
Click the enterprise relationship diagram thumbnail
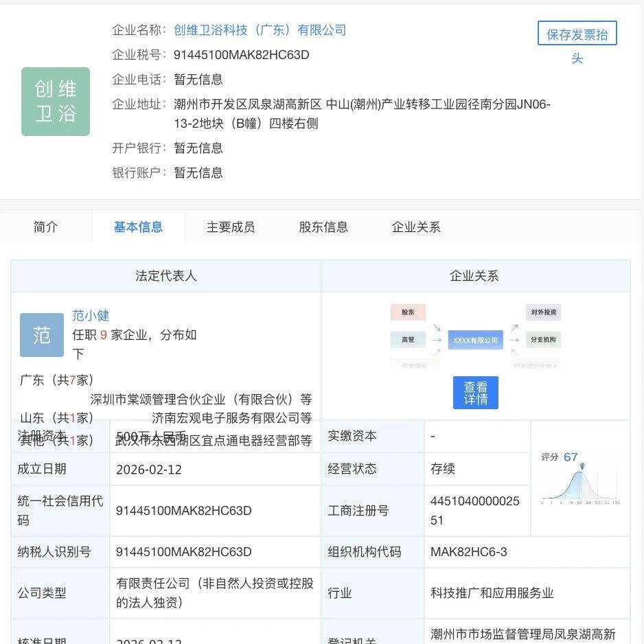[476, 336]
